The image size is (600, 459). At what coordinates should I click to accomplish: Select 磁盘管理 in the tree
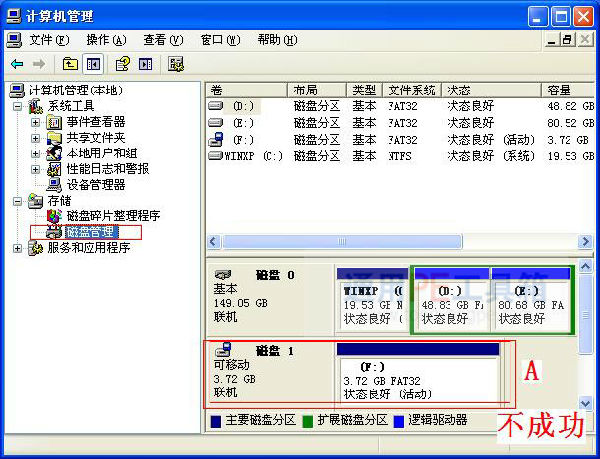(90, 232)
